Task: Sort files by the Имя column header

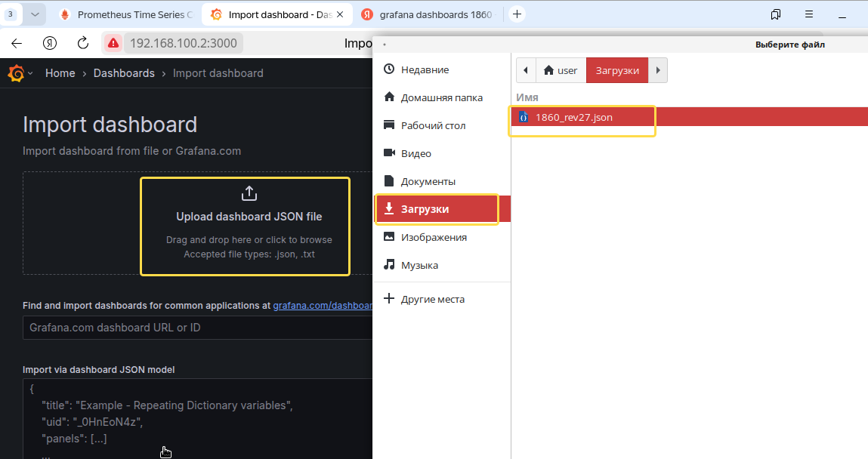Action: (527, 97)
